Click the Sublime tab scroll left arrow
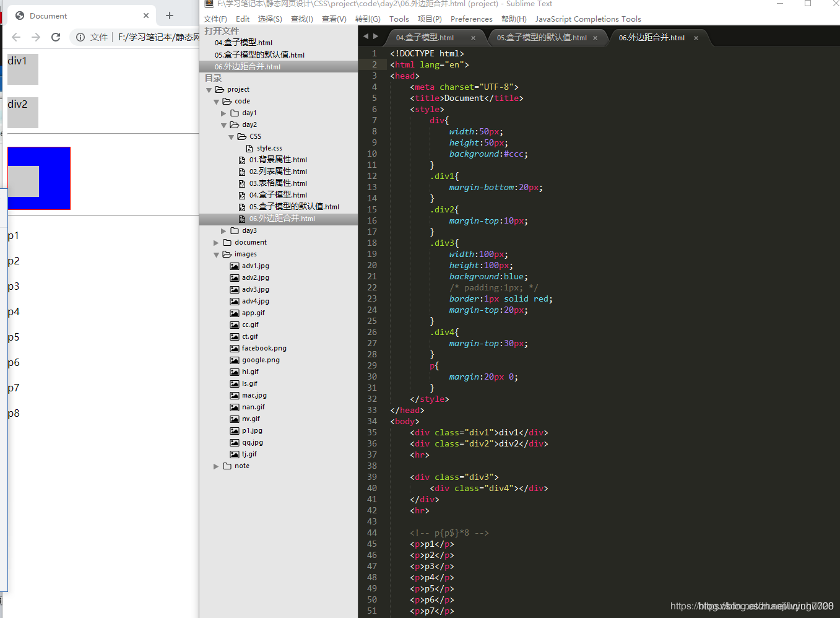840x618 pixels. (366, 37)
